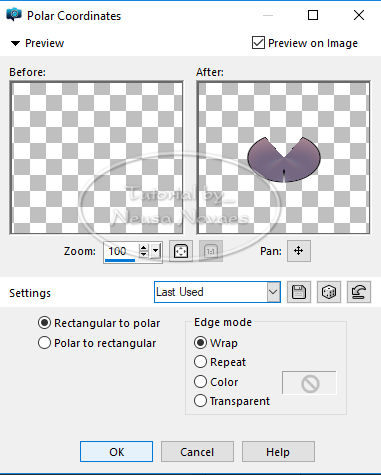The image size is (381, 475).
Task: Open the Zoom slider dropdown arrow
Action: point(156,251)
